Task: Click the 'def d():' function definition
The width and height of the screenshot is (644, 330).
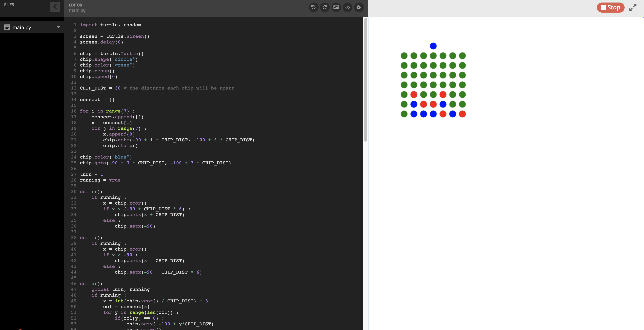Action: coord(91,283)
